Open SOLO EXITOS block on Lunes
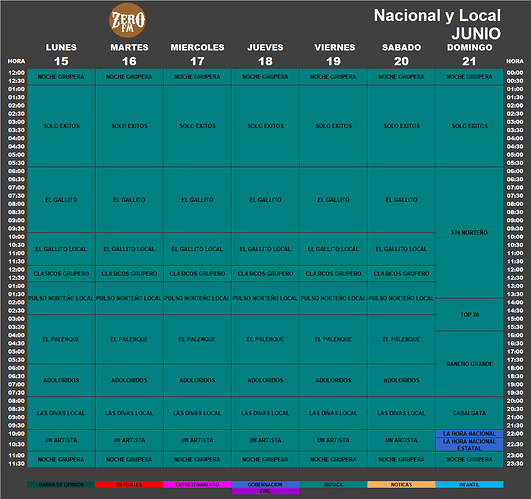Screen dimensions: 531x499 point(61,126)
